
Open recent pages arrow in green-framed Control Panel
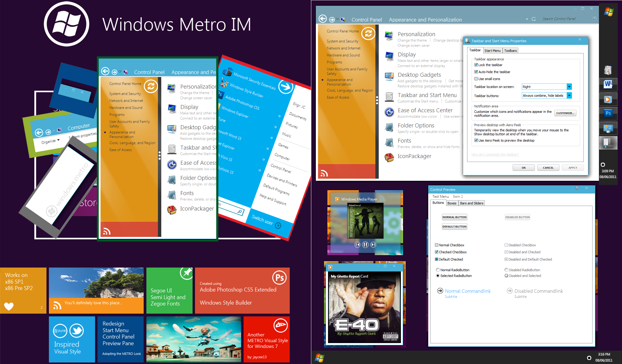pos(120,72)
